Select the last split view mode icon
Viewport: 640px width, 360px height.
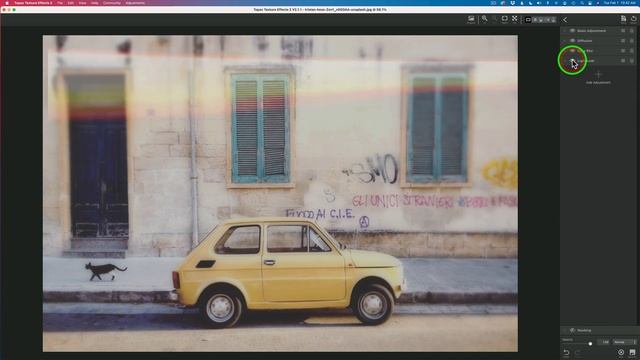click(553, 20)
